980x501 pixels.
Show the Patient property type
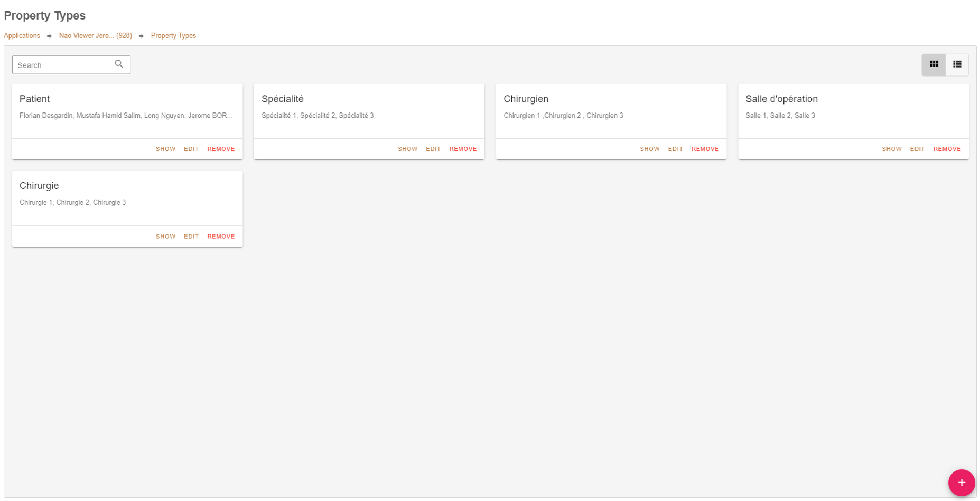(165, 149)
